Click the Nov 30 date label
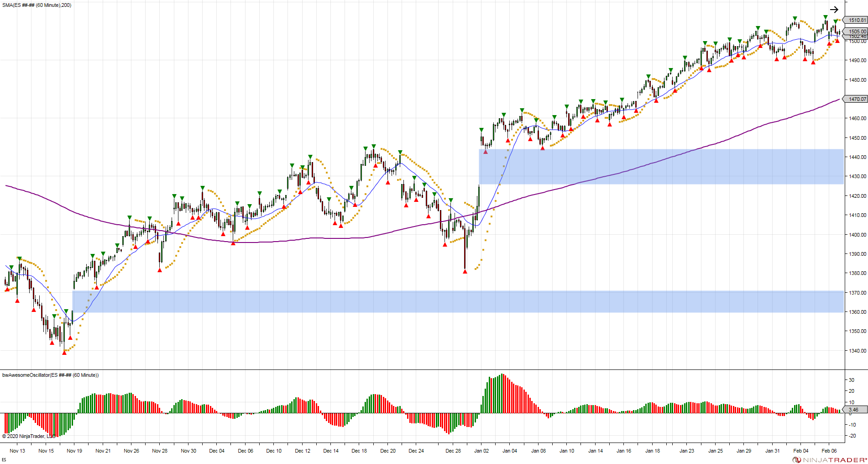The height and width of the screenshot is (464, 868). [188, 451]
